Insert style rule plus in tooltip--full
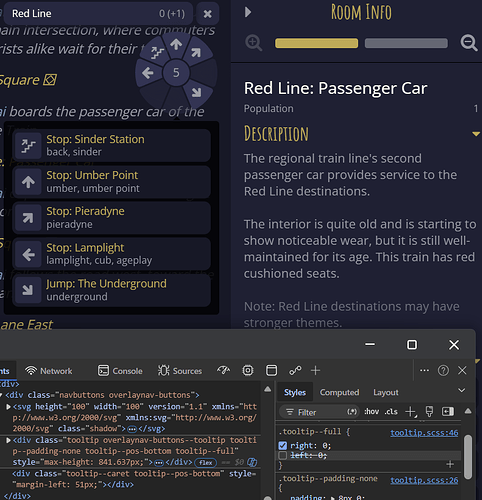 [x=450, y=464]
